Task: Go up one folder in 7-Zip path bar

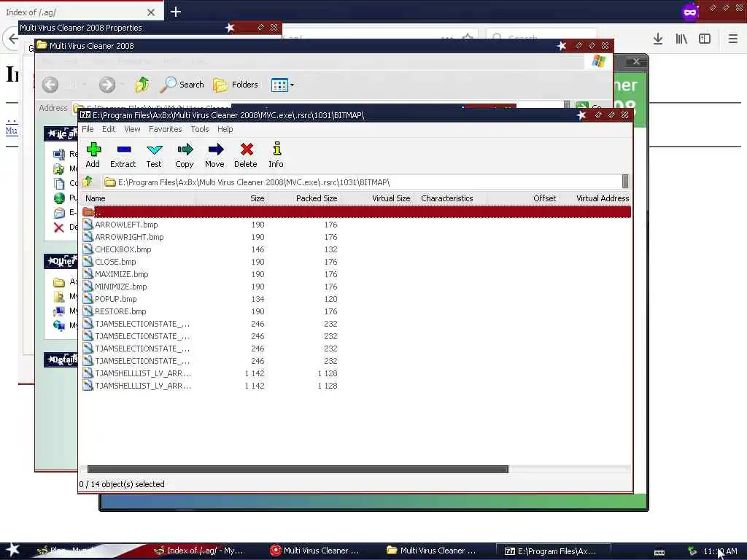Action: point(88,182)
